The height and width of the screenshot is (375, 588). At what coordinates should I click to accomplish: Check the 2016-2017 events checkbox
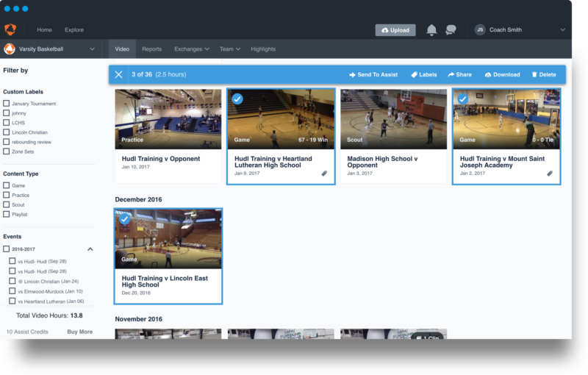7,249
